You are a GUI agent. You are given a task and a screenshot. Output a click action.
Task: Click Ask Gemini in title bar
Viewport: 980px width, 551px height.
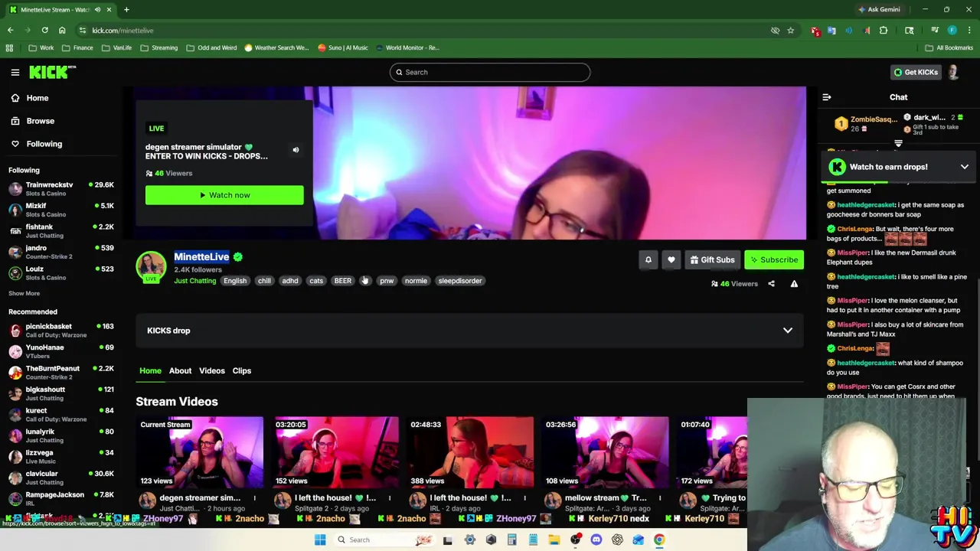[x=879, y=9]
